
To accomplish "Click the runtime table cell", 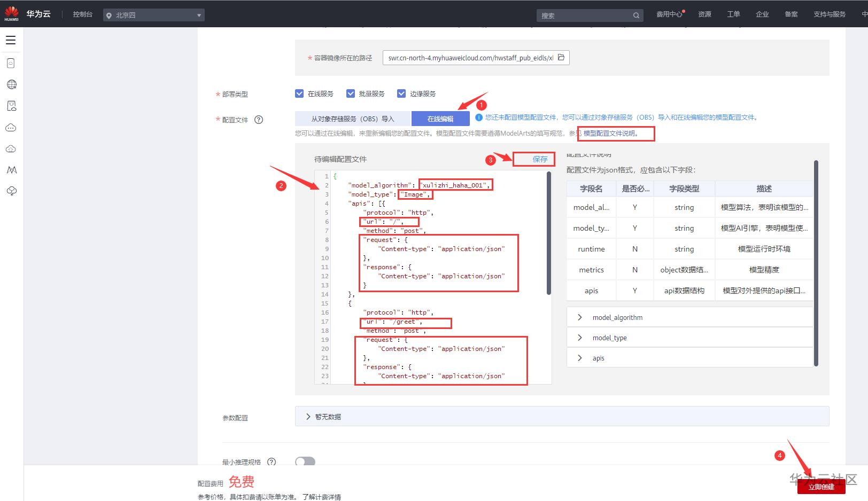I will point(591,249).
